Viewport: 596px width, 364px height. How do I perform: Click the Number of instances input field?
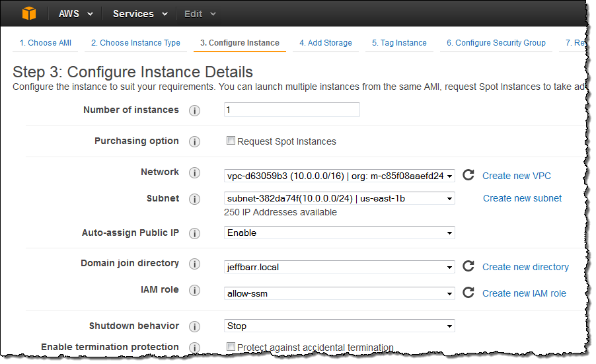(x=292, y=110)
